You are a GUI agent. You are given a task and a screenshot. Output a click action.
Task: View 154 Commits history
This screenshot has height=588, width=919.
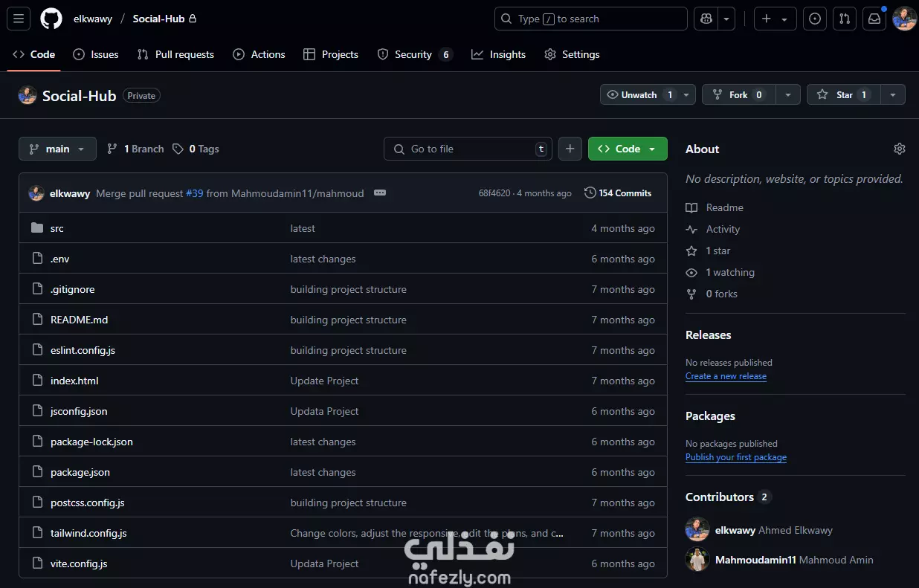coord(618,193)
